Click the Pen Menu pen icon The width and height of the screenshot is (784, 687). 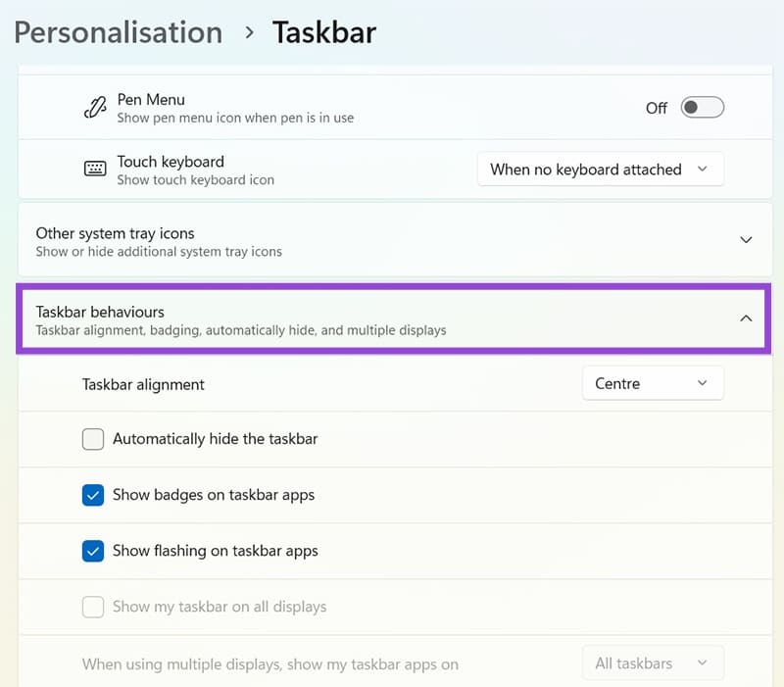coord(95,107)
